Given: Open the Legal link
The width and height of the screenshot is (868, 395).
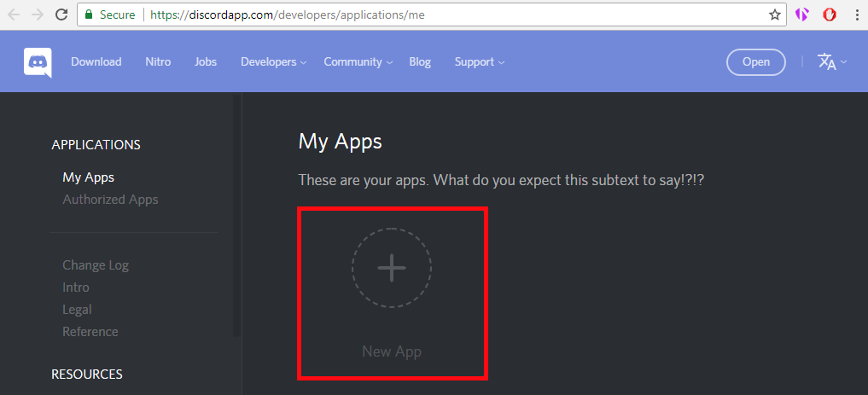Looking at the screenshot, I should coord(77,310).
